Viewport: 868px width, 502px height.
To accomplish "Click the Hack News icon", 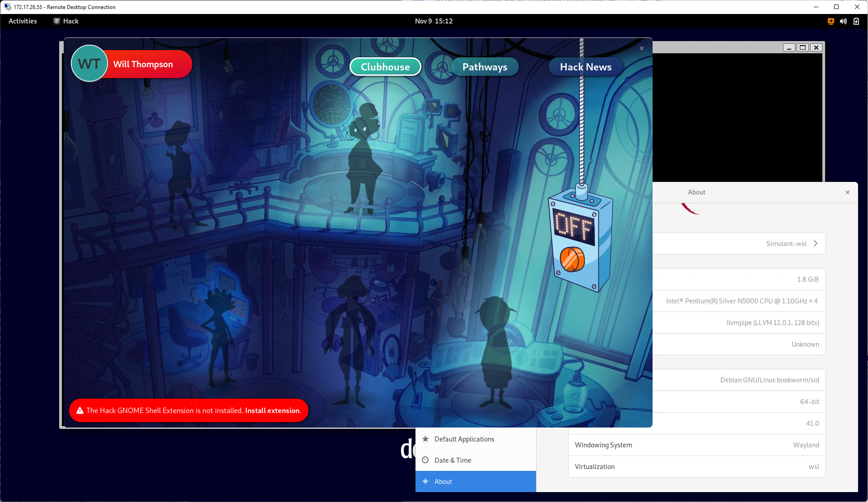I will click(x=585, y=66).
